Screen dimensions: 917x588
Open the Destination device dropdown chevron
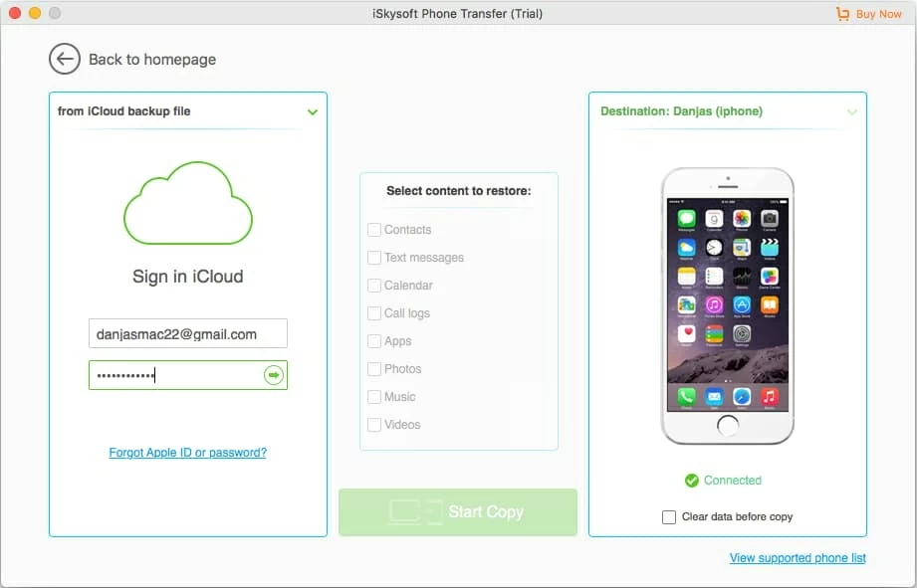pyautogui.click(x=852, y=112)
